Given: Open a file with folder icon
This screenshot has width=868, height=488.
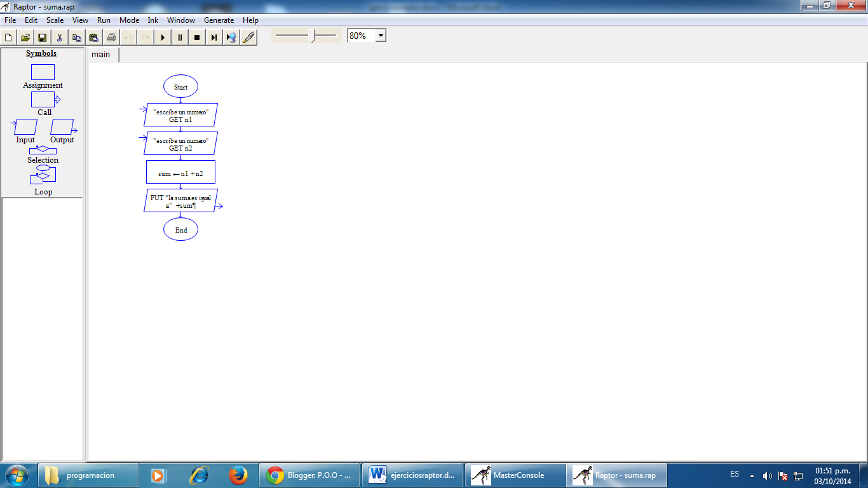Looking at the screenshot, I should coord(25,37).
